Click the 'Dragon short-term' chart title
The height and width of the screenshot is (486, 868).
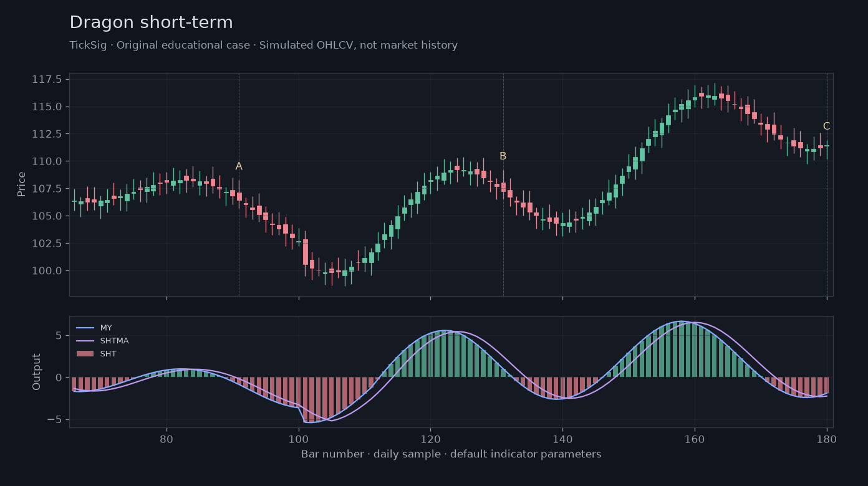pyautogui.click(x=151, y=23)
